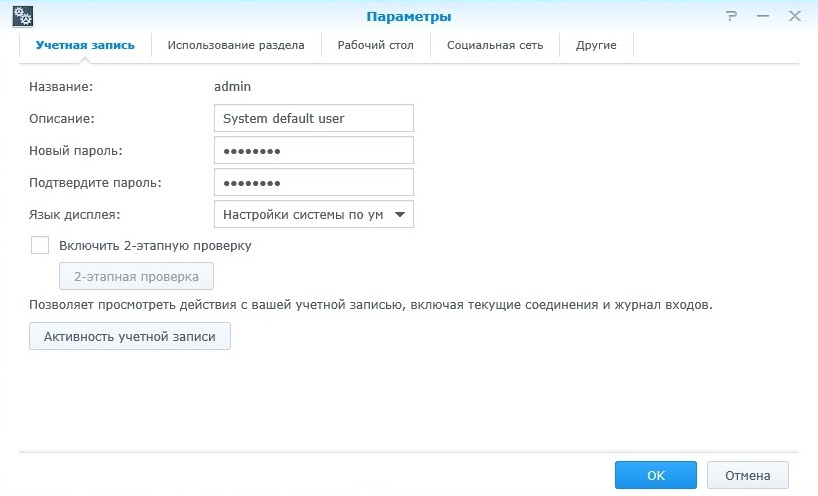Select the Учетная запись tab

click(84, 45)
